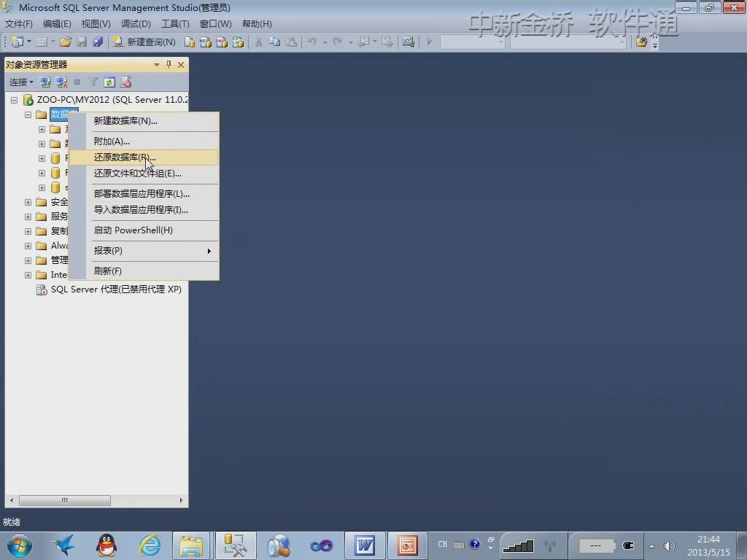Image resolution: width=747 pixels, height=560 pixels.
Task: Click the green Start Debugging arrow
Action: (429, 42)
